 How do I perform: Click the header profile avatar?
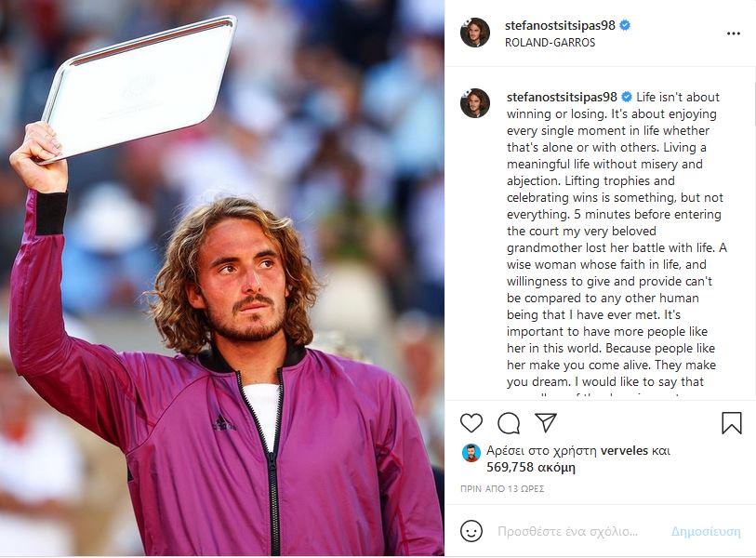point(475,33)
